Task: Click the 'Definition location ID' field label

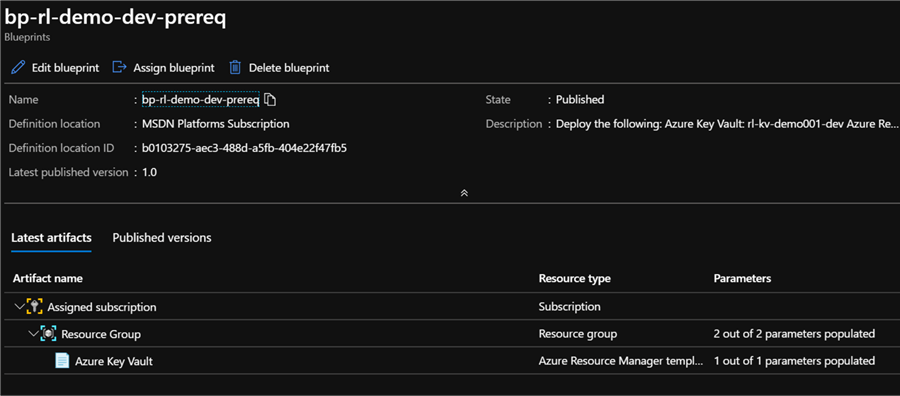Action: click(x=61, y=149)
